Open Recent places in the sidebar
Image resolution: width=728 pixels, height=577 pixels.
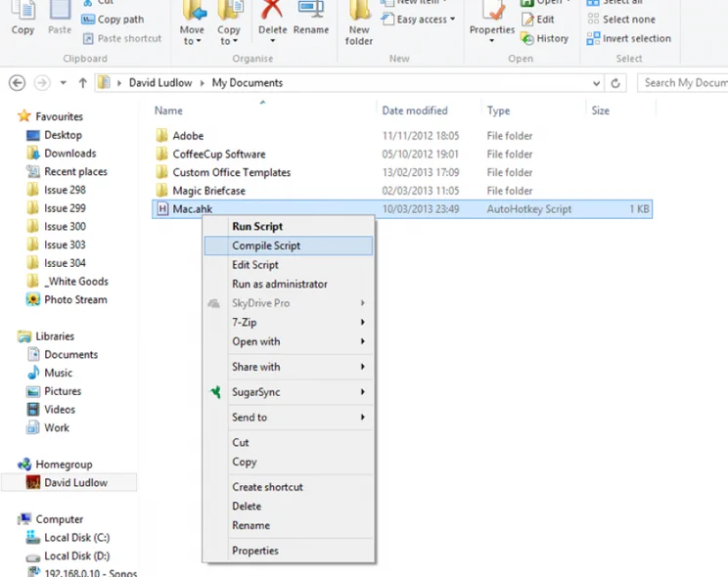tap(67, 172)
